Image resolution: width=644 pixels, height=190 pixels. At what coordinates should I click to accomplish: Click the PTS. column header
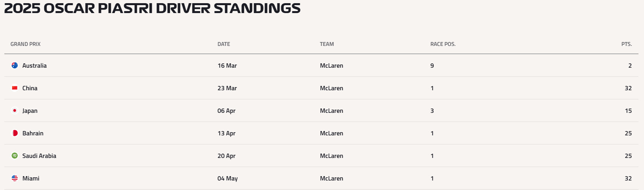[x=626, y=44]
